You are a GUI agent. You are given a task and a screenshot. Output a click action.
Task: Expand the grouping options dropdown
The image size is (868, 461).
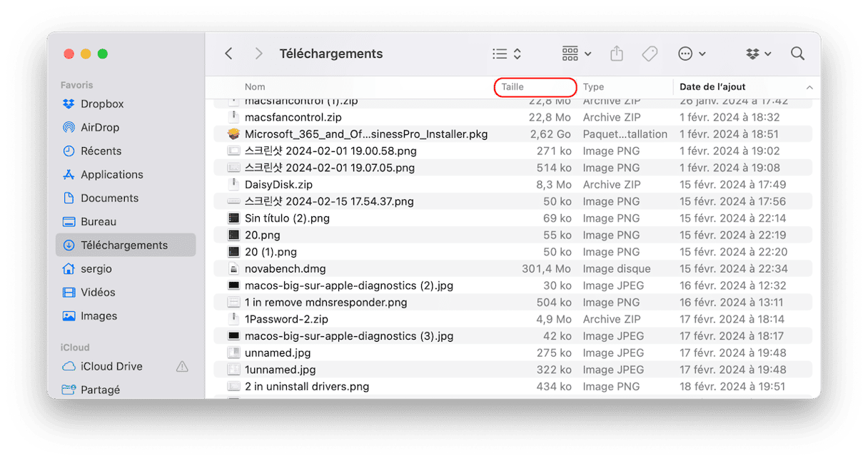point(577,54)
